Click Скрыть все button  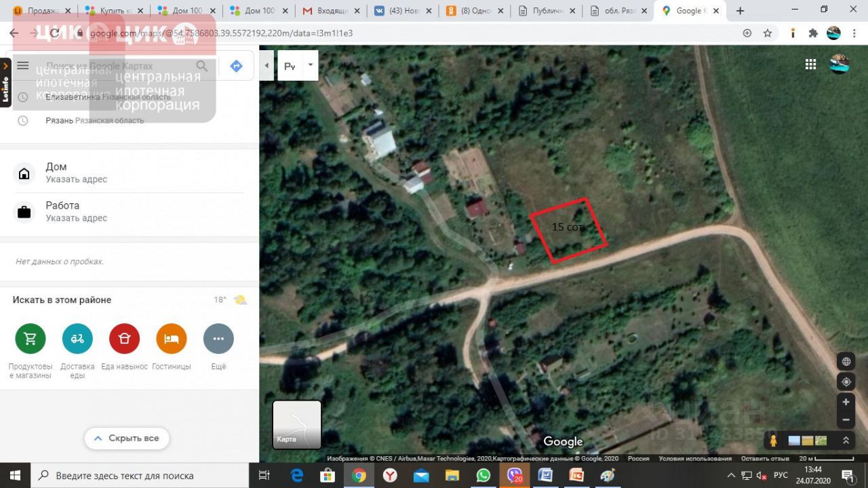point(127,439)
